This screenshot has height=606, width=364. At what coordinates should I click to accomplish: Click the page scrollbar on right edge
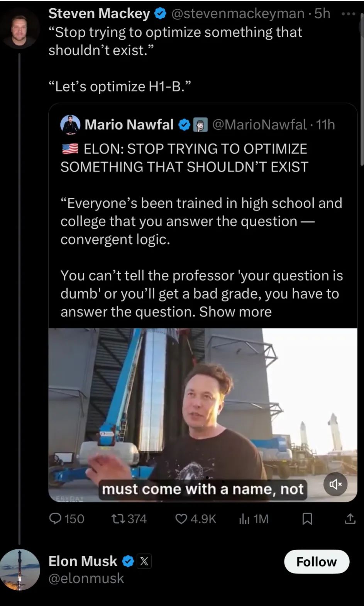[x=361, y=89]
